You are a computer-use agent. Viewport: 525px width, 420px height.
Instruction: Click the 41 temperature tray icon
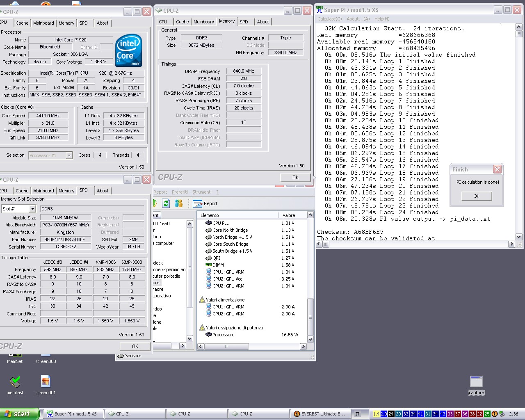[420, 414]
